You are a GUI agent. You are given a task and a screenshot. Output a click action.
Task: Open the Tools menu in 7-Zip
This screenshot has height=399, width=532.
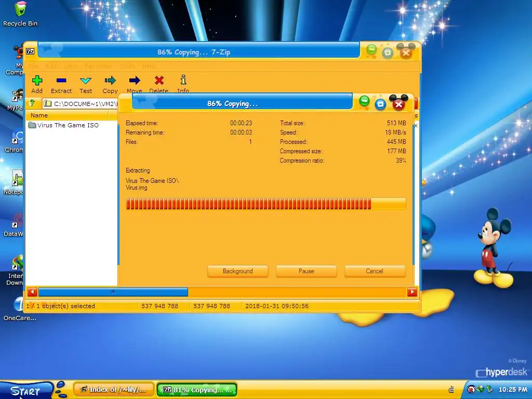[x=127, y=66]
